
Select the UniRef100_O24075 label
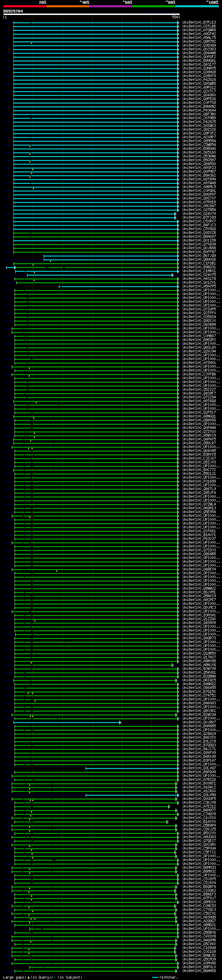tap(199, 275)
